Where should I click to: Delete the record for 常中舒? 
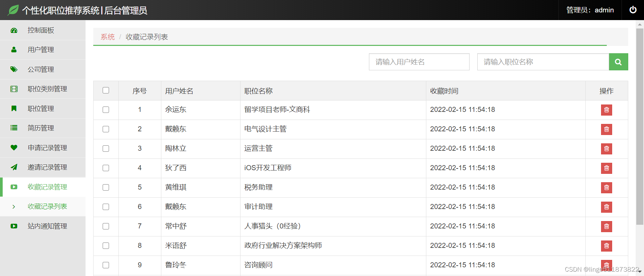click(606, 226)
